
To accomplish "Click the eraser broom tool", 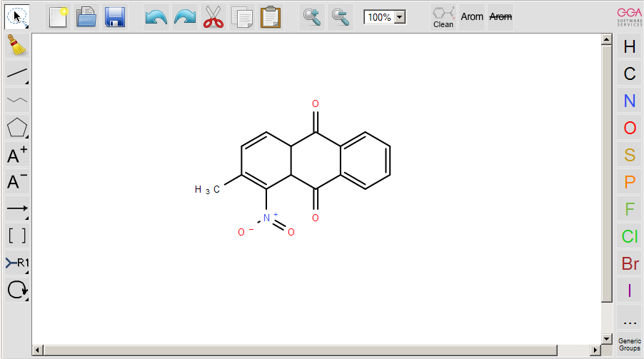I will [x=17, y=46].
